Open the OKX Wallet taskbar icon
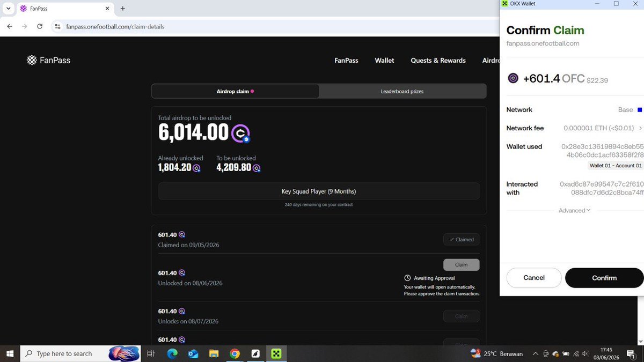 coord(276,353)
